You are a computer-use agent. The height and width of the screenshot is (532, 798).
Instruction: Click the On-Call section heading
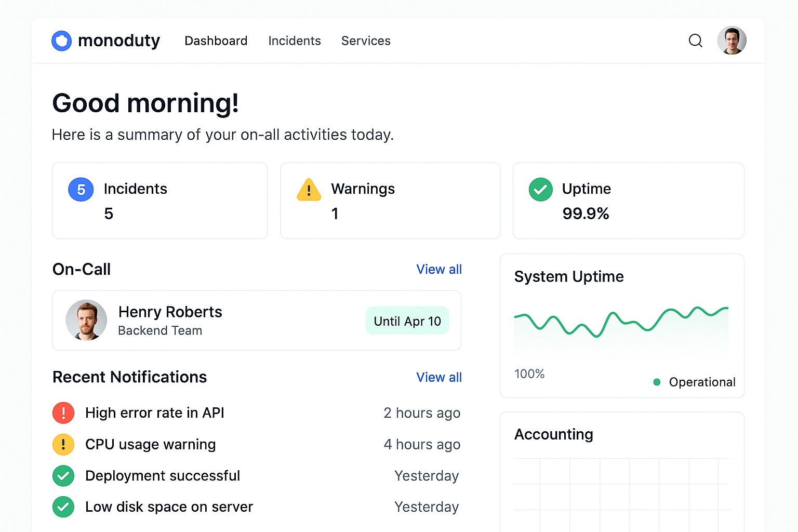(82, 270)
